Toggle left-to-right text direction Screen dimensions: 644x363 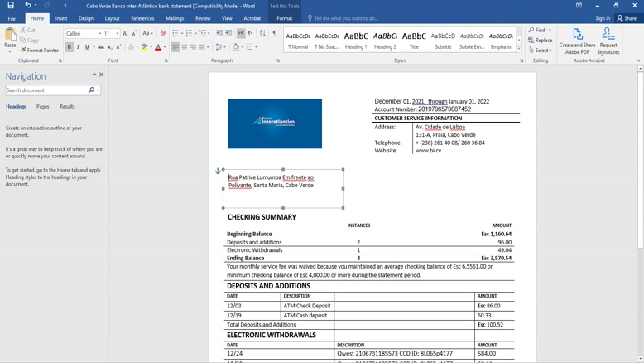tap(241, 33)
